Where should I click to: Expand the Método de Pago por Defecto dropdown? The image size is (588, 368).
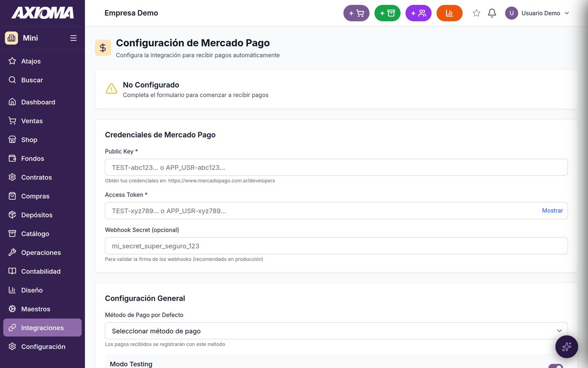pos(336,331)
